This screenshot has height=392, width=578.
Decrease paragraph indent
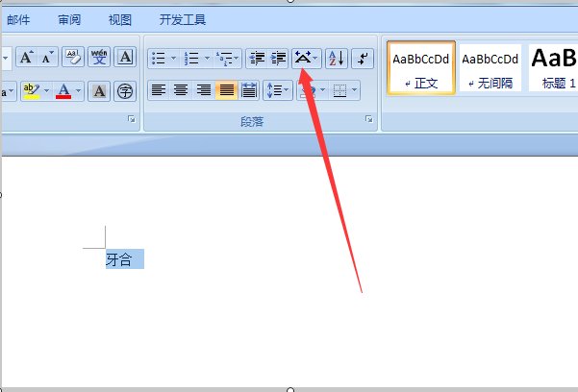click(257, 59)
